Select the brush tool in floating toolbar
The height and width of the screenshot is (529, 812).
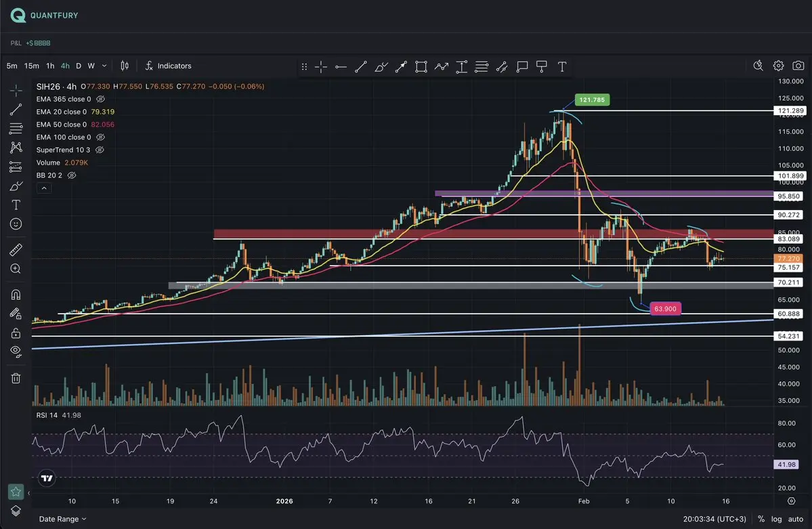point(381,67)
